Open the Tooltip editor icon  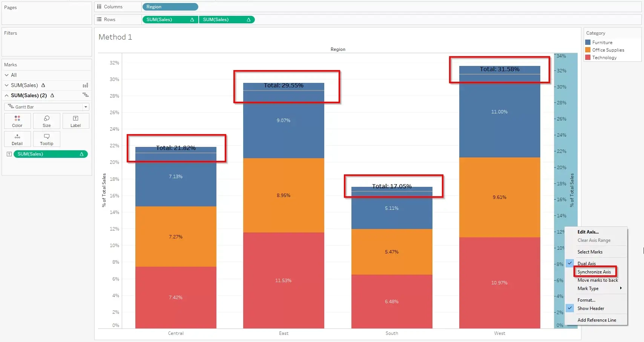tap(46, 139)
